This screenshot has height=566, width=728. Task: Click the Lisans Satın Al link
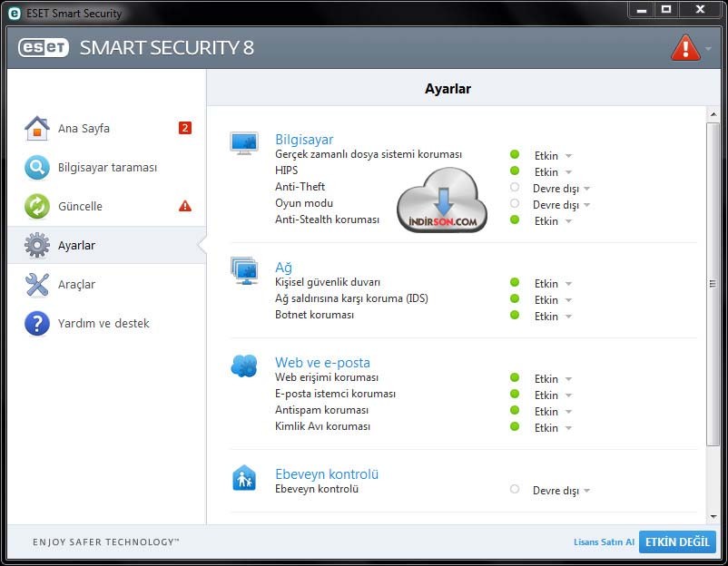[604, 542]
